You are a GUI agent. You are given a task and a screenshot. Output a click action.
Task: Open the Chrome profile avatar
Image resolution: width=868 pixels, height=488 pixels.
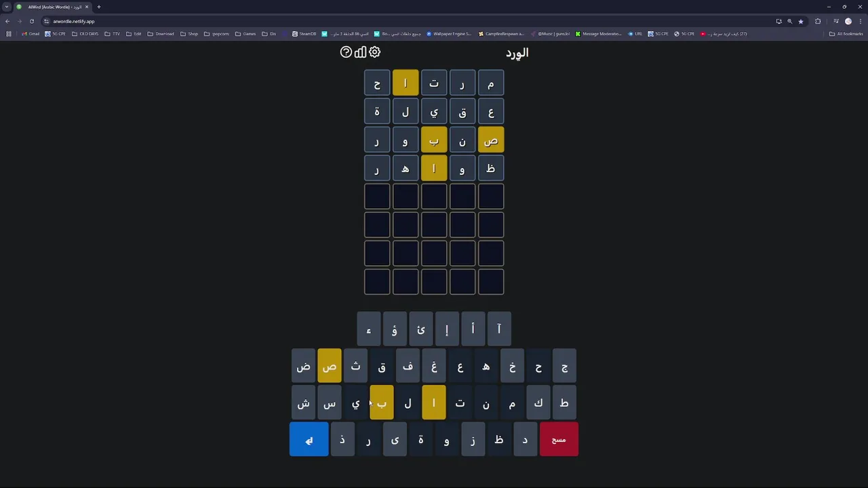[848, 21]
